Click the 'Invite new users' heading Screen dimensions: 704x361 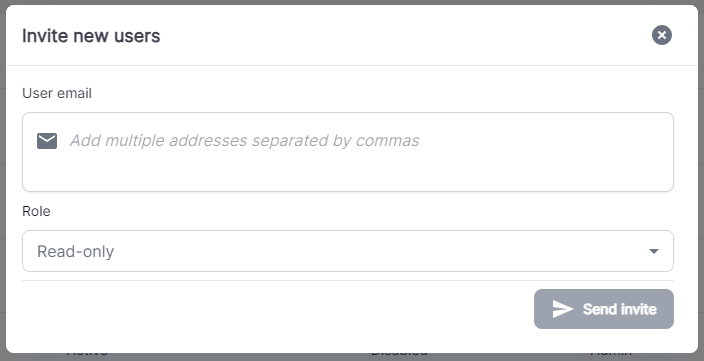[91, 36]
